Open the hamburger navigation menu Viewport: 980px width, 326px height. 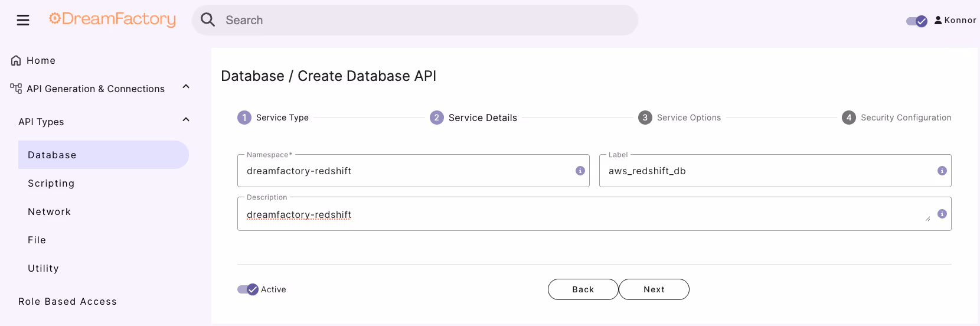[23, 20]
